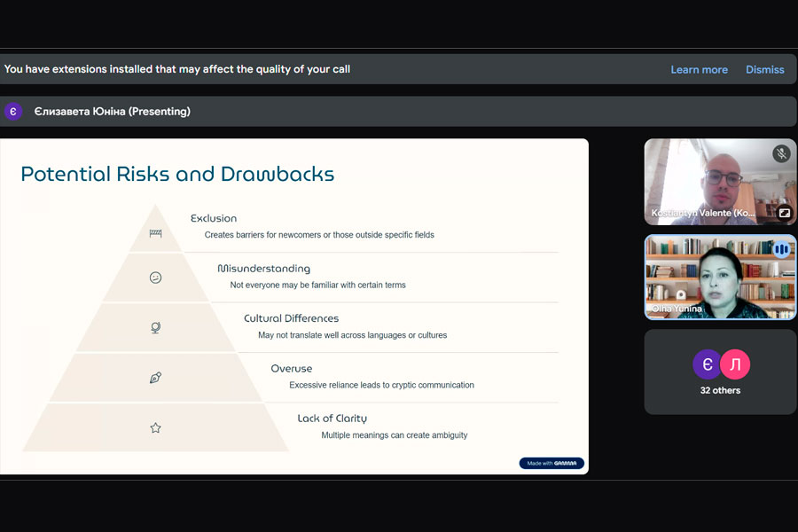The width and height of the screenshot is (798, 532).
Task: Dismiss the extensions warning banner
Action: [x=764, y=70]
